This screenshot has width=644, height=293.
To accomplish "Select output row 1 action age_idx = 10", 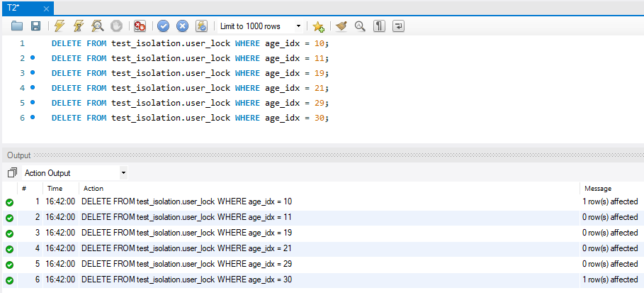I will coord(187,201).
